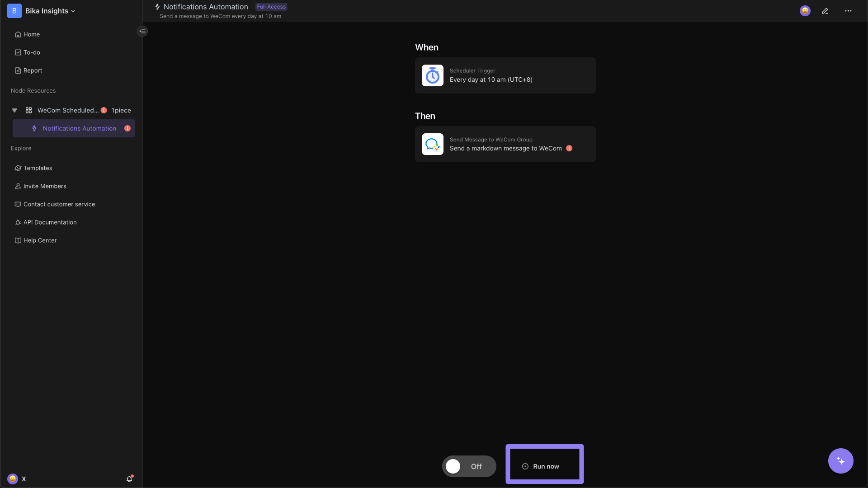Select the Help Center menu item
868x488 pixels.
pos(40,240)
